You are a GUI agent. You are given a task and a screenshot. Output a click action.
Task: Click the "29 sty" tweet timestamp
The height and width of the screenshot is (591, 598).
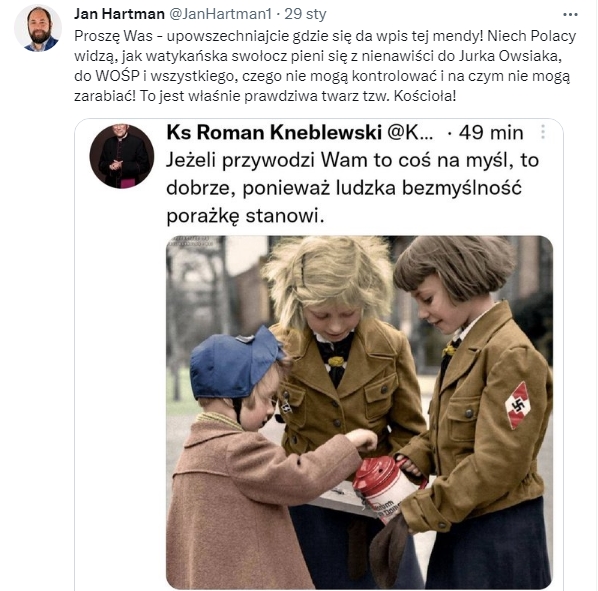(305, 14)
